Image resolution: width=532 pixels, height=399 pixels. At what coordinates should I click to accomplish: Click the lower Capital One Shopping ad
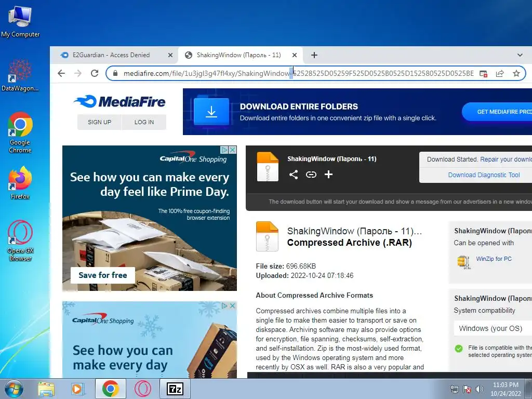point(150,340)
